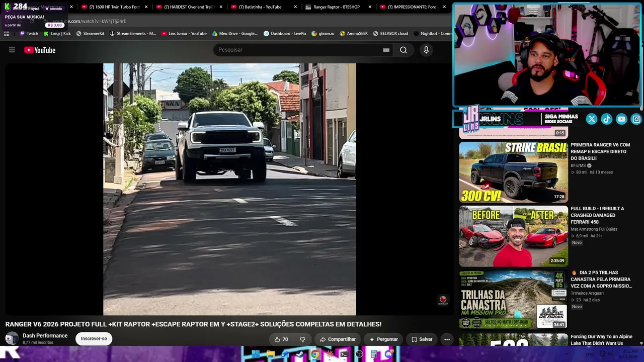The width and height of the screenshot is (644, 362).
Task: Click the magnifier search button
Action: (404, 50)
